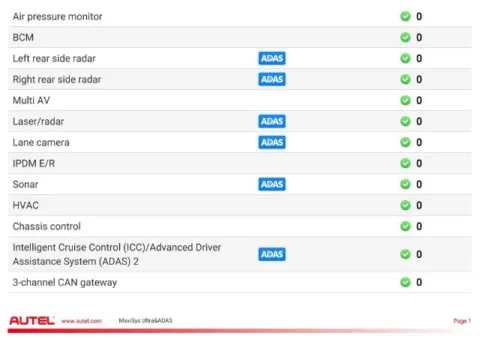This screenshot has width=480, height=360.
Task: Click the ADAS badge for Right rear side radar
Action: [272, 79]
